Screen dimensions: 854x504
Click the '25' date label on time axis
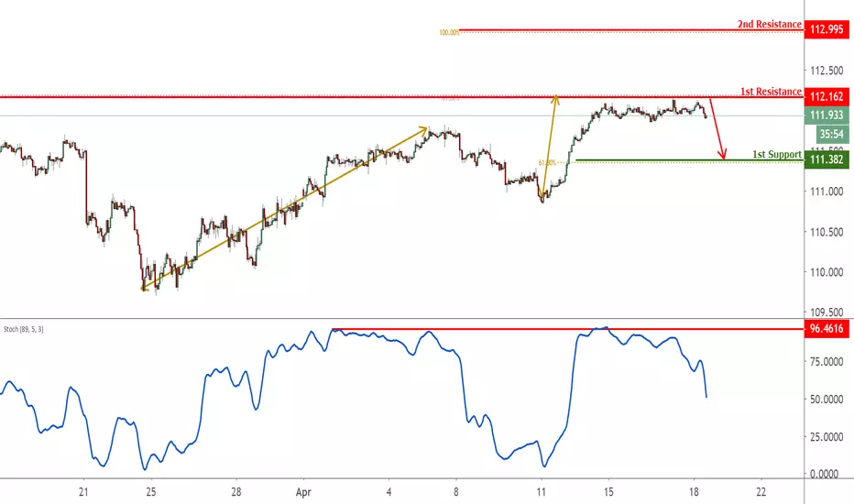click(151, 492)
